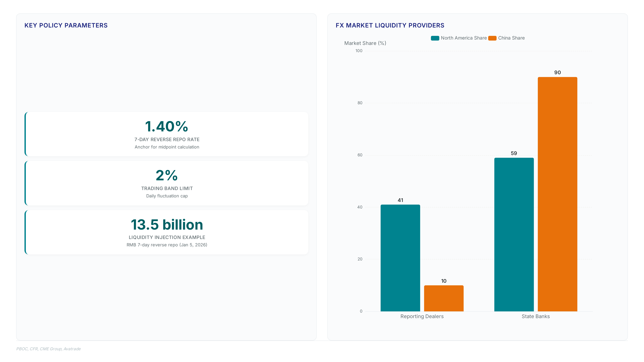Click the 100 y-axis tick label
The image size is (644, 362).
(359, 51)
